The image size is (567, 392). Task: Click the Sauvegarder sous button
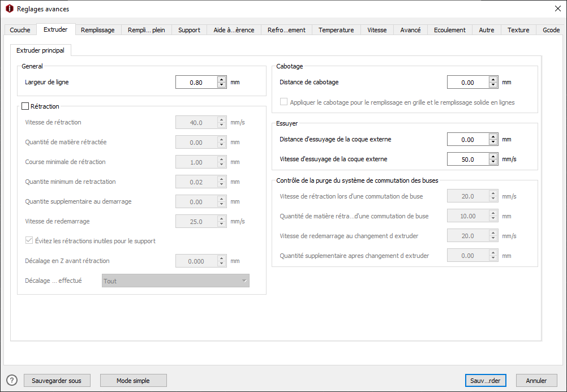(57, 381)
